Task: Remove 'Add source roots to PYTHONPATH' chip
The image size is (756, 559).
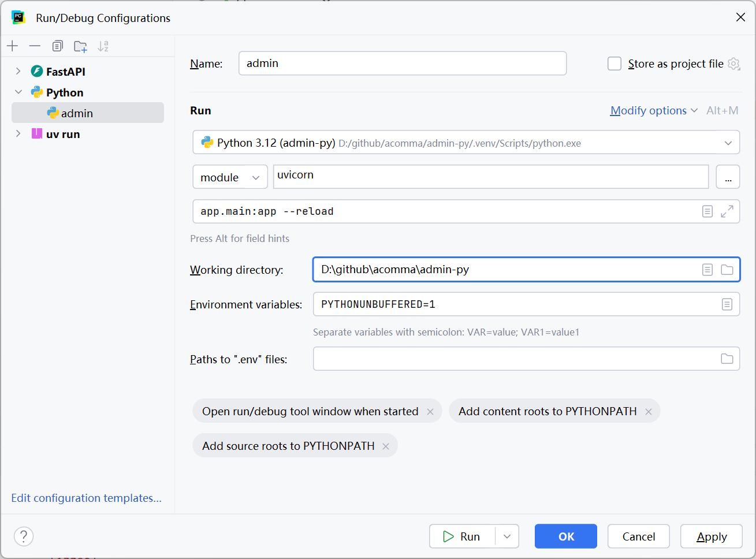Action: 386,446
